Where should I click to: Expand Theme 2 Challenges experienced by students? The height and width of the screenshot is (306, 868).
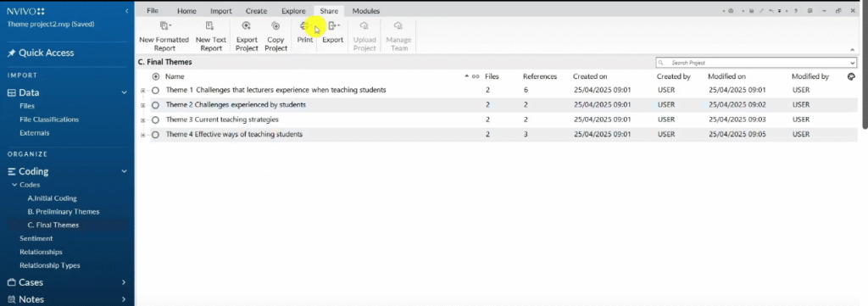(x=142, y=105)
